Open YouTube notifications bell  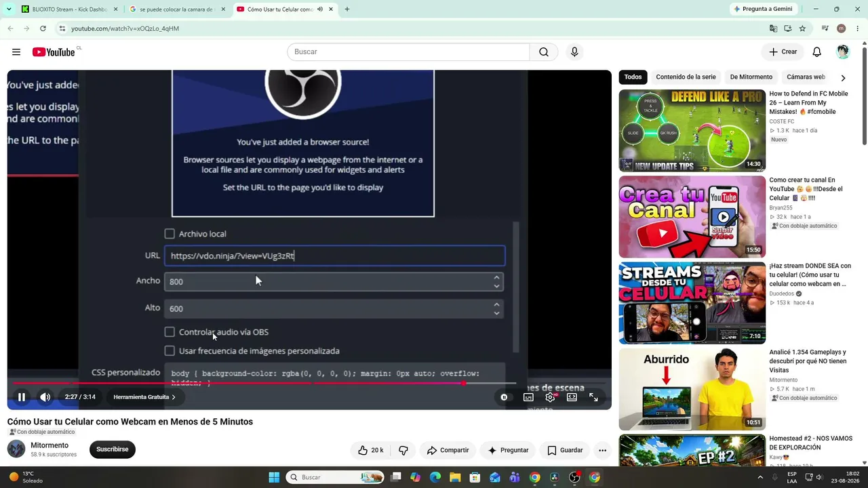pyautogui.click(x=817, y=52)
